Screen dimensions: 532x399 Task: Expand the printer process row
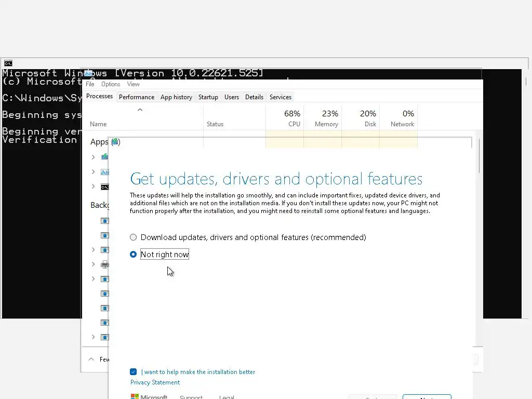tap(94, 264)
